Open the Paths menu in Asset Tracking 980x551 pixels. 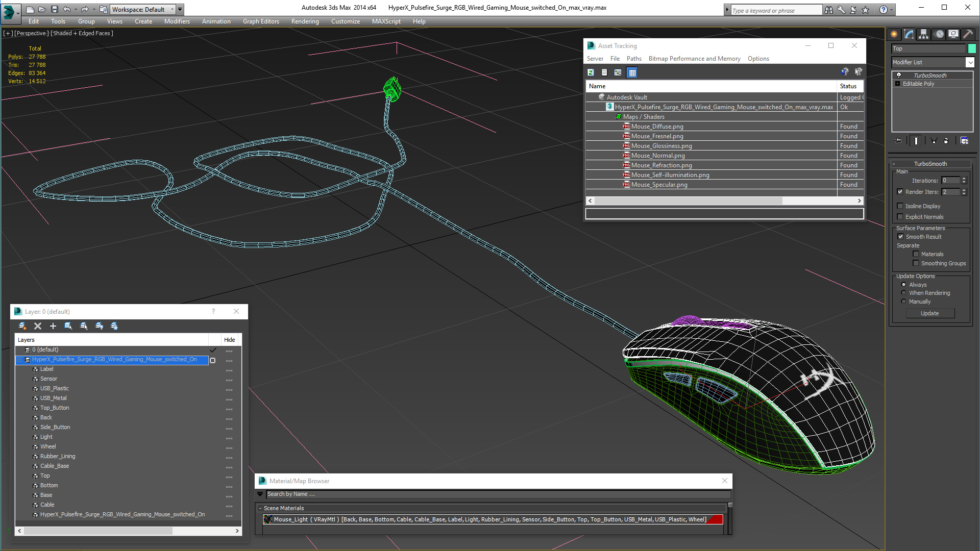pos(634,59)
